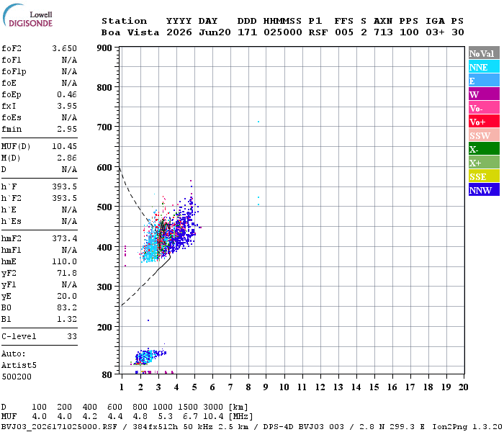
Task: Click the Boa Vista station name
Action: 130,32
